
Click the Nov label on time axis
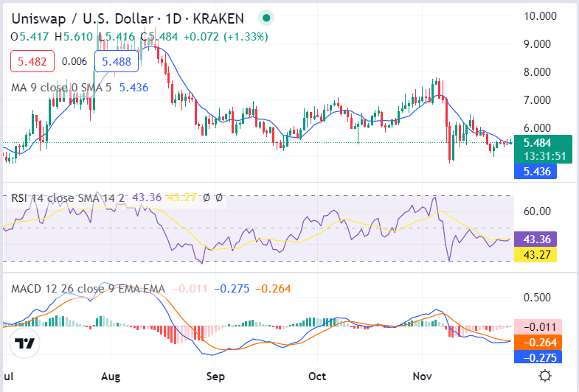(422, 377)
